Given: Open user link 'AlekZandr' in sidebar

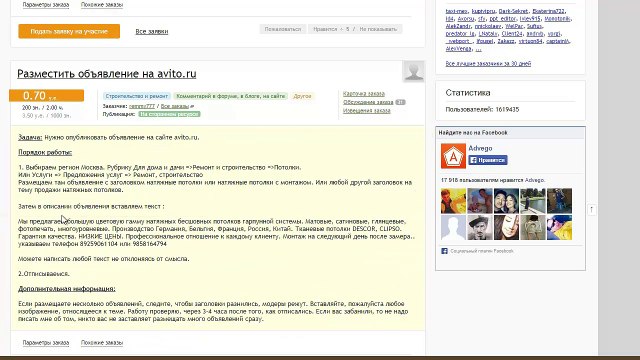Looking at the screenshot, I should (458, 26).
